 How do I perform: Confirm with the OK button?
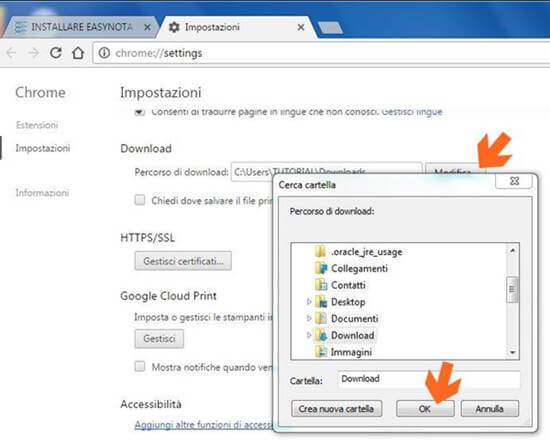(x=425, y=409)
